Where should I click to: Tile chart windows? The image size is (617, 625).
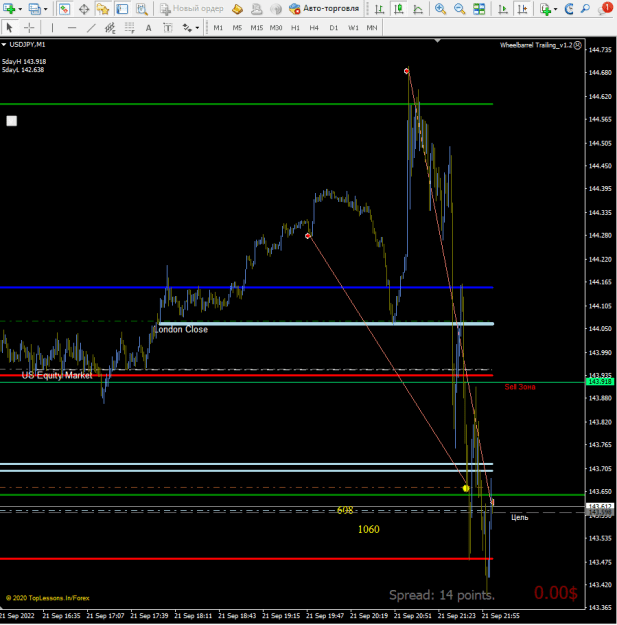(479, 9)
